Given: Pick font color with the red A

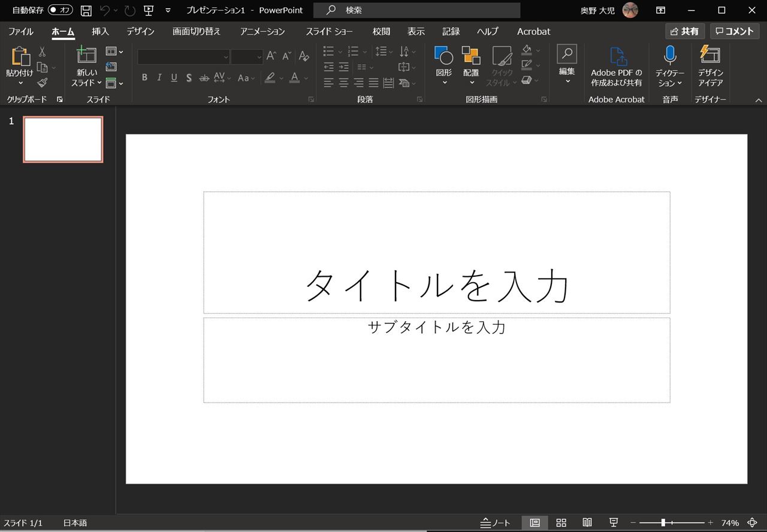Looking at the screenshot, I should [x=294, y=78].
